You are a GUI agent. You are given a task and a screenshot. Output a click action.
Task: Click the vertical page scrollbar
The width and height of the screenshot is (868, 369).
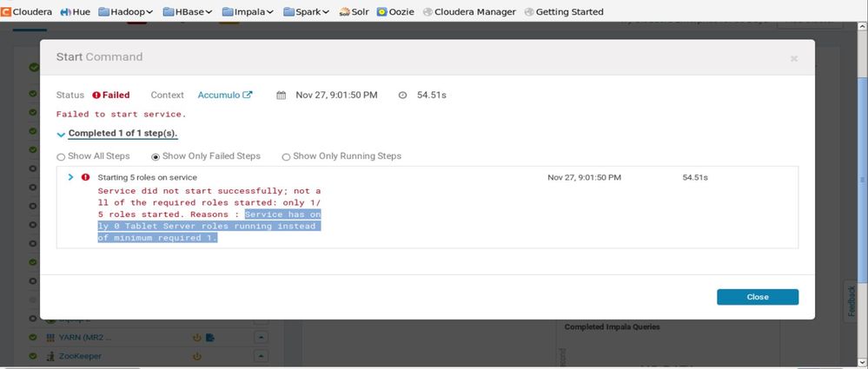(x=862, y=180)
